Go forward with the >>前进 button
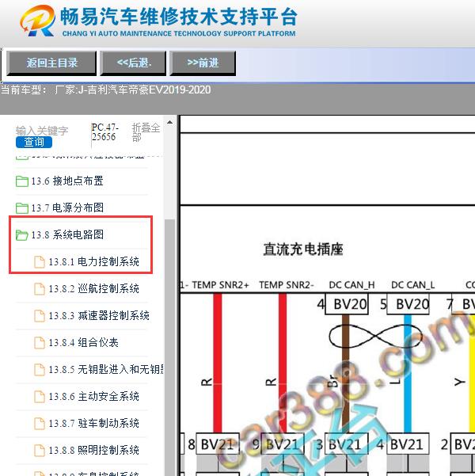The image size is (475, 476). (x=203, y=63)
